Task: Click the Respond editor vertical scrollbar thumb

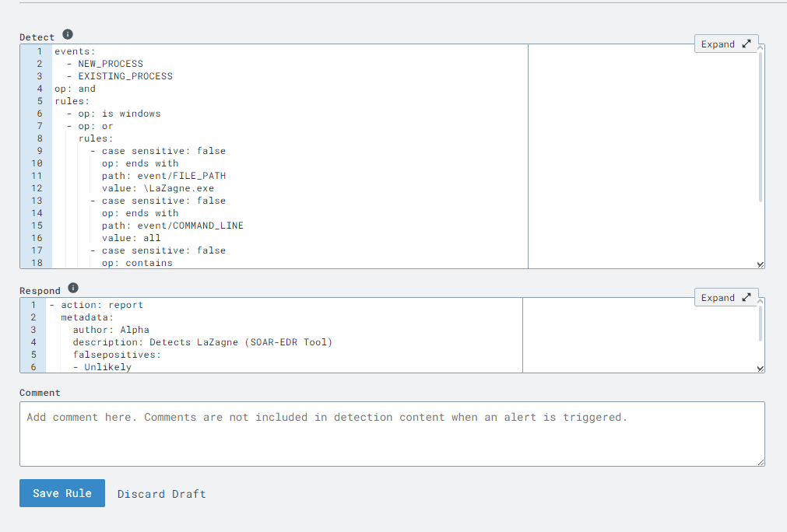Action: 761,323
